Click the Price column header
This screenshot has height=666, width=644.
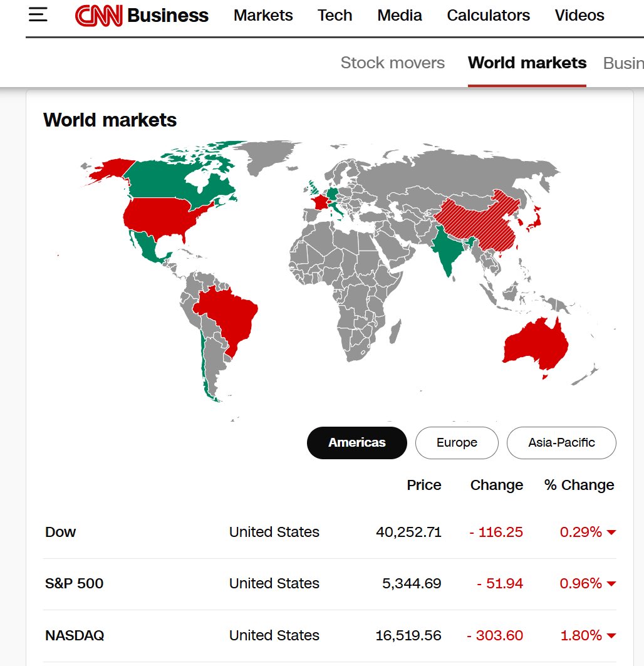[424, 485]
